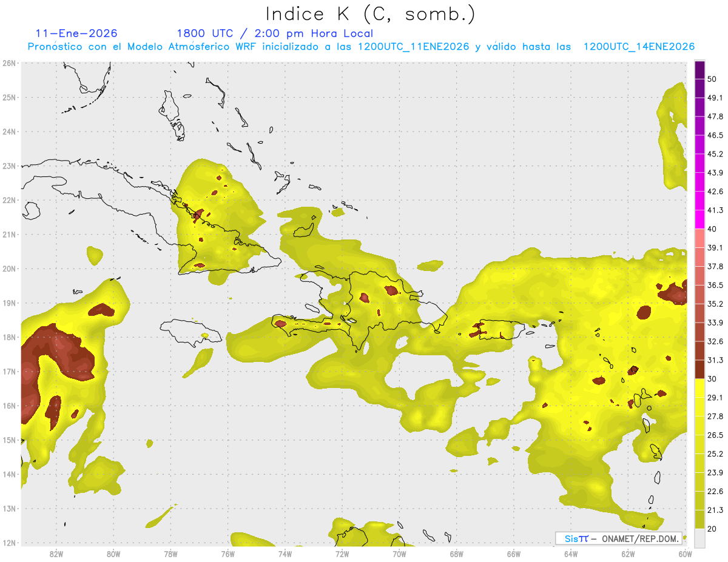
Task: Click the latitude label "17N"
Action: click(9, 372)
